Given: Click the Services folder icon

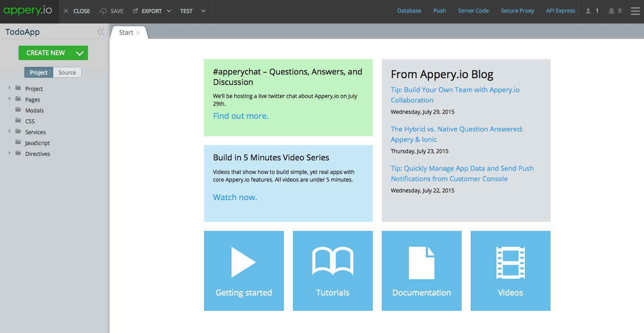Looking at the screenshot, I should pos(18,131).
